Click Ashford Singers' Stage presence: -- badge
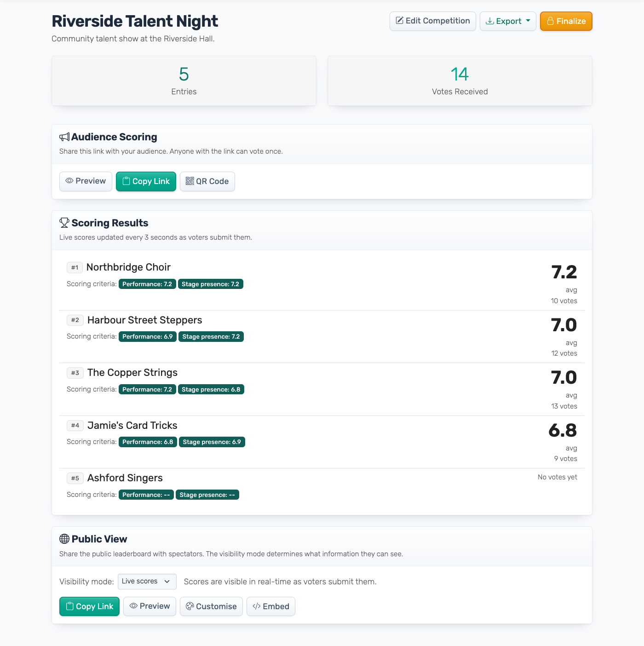 207,495
